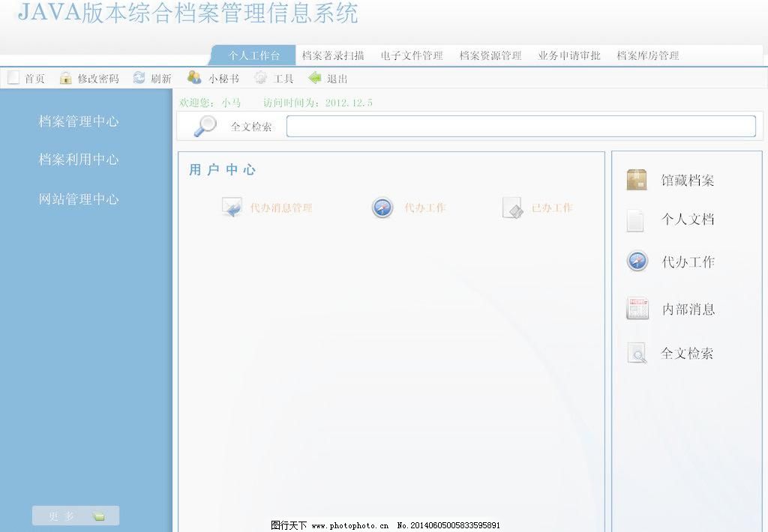The width and height of the screenshot is (768, 532).
Task: Select the 全文检索 magnifier icon on the right
Action: pos(636,352)
